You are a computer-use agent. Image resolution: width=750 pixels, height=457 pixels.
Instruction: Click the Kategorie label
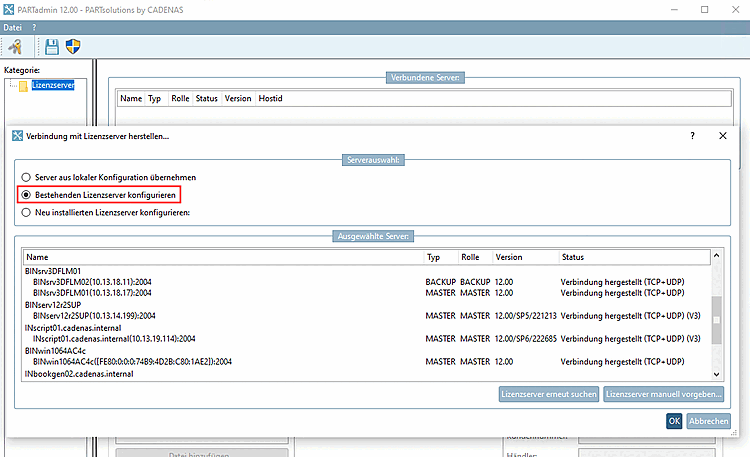point(22,70)
